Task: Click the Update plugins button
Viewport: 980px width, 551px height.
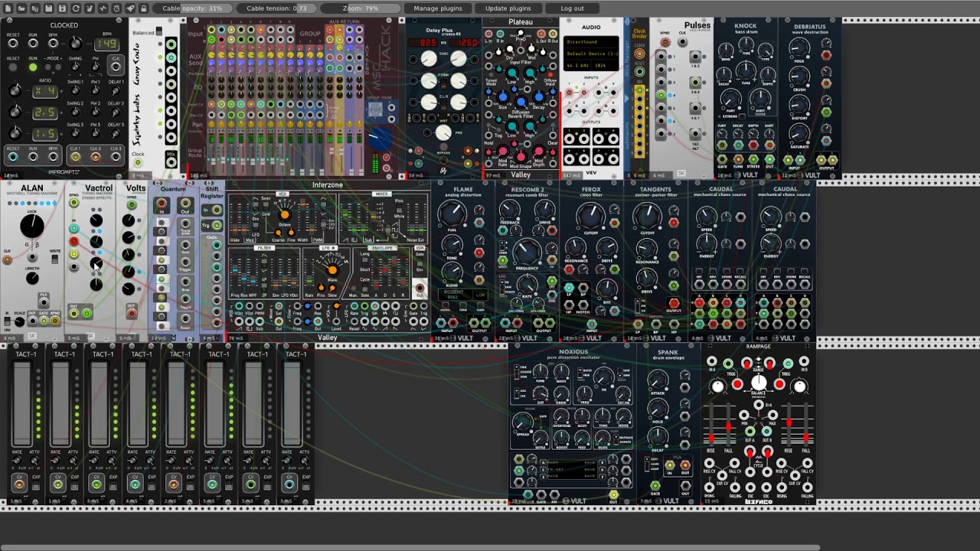Action: (508, 8)
